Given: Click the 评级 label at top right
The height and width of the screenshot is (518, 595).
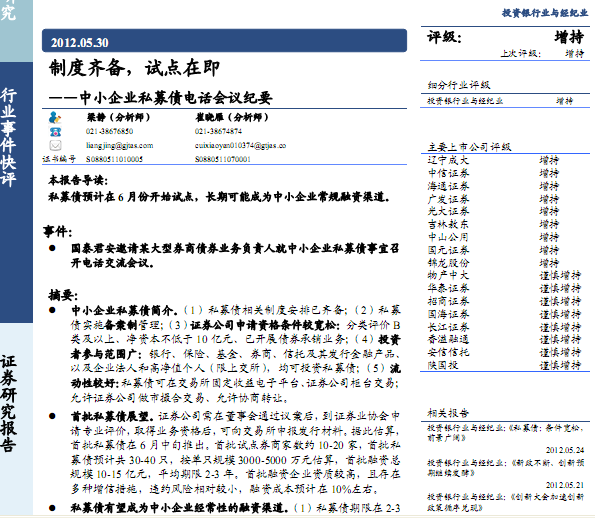Looking at the screenshot, I should pyautogui.click(x=444, y=37).
